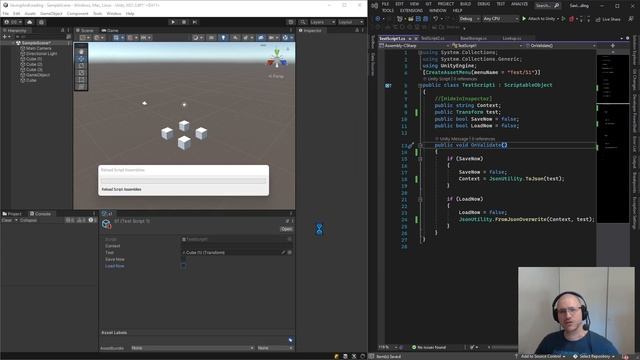Viewport: 640px width, 360px height.
Task: Open scene camera settings icon
Action: 273,38
